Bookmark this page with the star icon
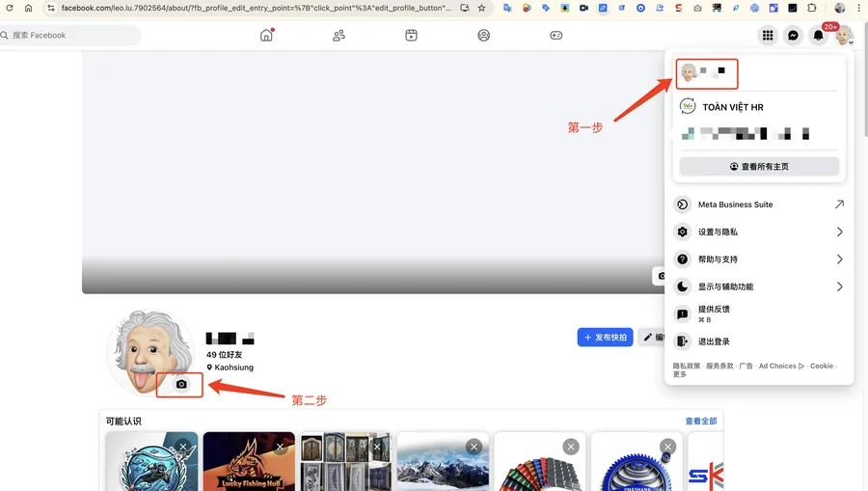Viewport: 868px width, 491px height. pos(481,8)
